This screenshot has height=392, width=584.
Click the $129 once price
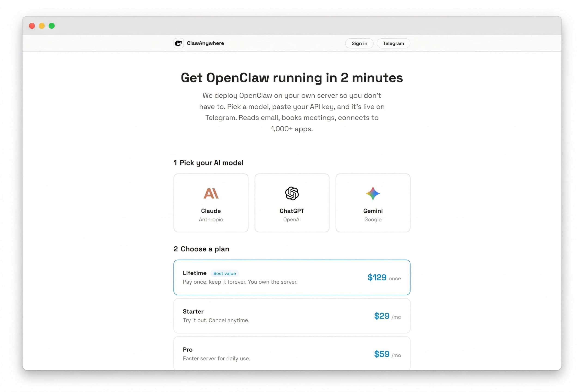coord(383,277)
